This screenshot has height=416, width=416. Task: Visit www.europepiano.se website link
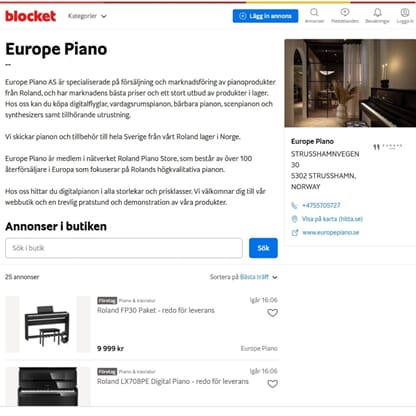click(x=331, y=233)
